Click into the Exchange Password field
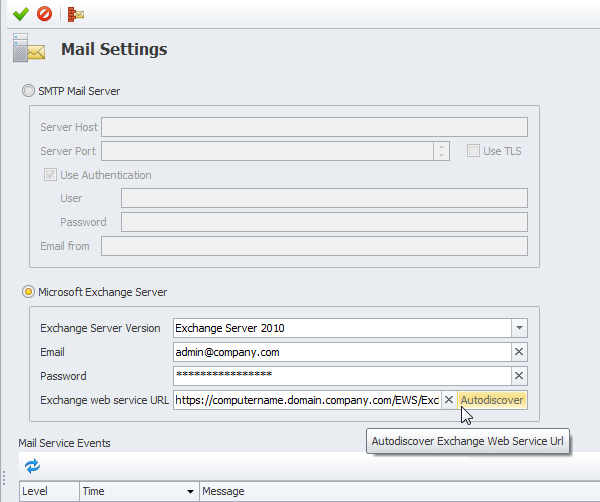This screenshot has width=600, height=502. (x=340, y=376)
